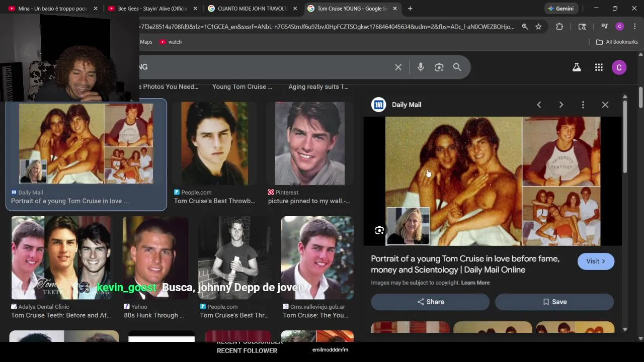Click the large Tom Cruise preview image
Screen dimensions: 644x362
(x=493, y=181)
